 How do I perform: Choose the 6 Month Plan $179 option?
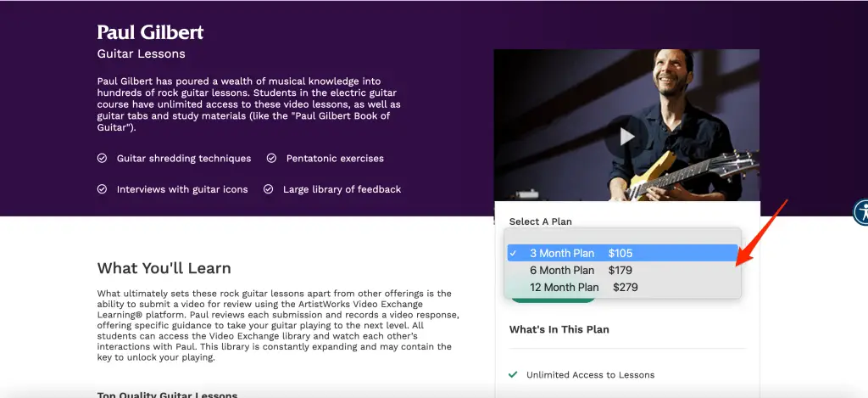click(x=623, y=271)
